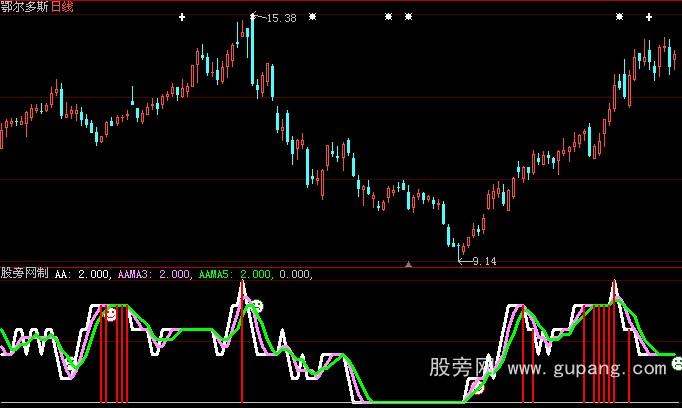This screenshot has width=682, height=408.
Task: Click the rightmost plus marker at chart top
Action: tap(649, 17)
